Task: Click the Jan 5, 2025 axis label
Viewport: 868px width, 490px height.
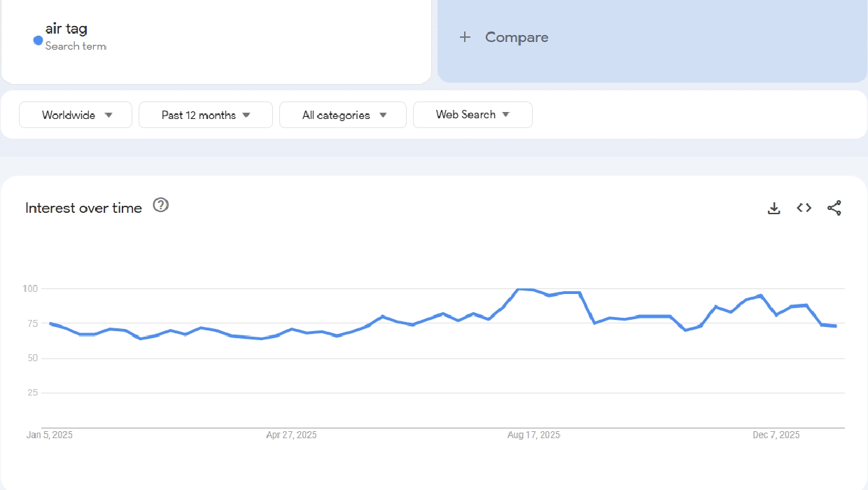Action: tap(50, 435)
